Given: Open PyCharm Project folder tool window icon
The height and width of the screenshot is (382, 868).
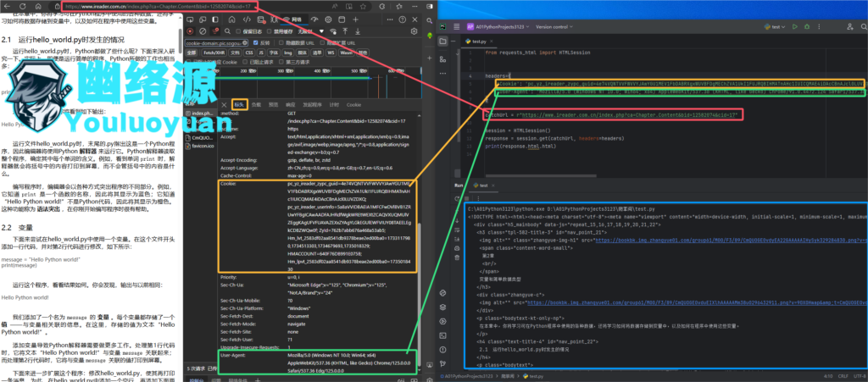Looking at the screenshot, I should 442,41.
